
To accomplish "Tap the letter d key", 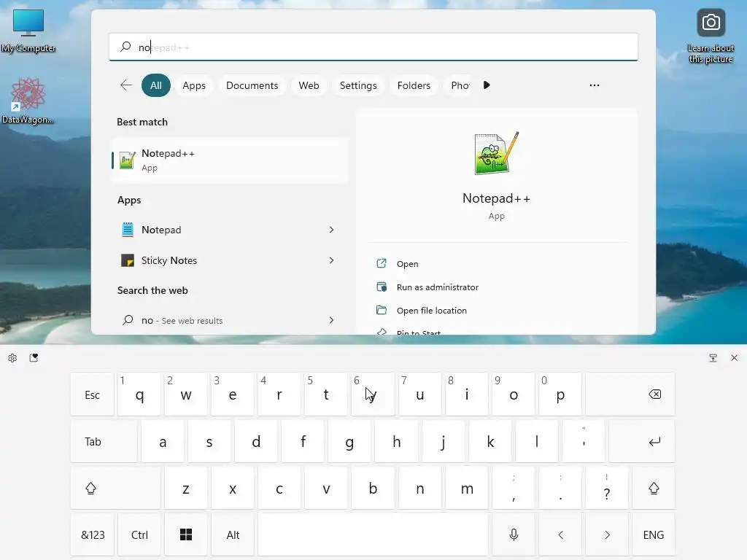I will point(256,441).
